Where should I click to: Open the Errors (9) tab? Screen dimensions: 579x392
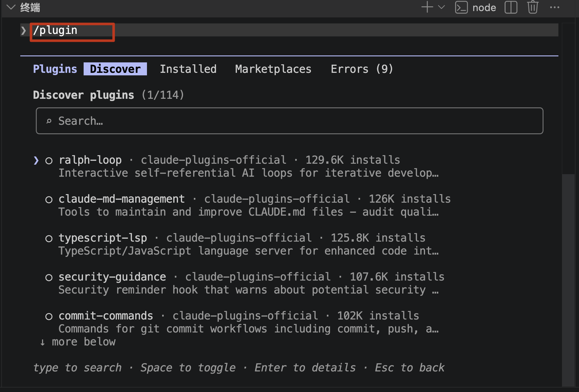click(x=362, y=69)
